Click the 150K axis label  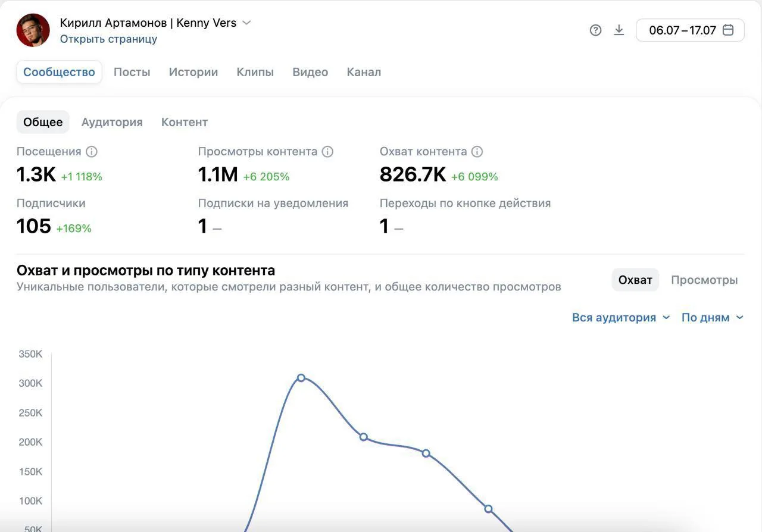tap(31, 472)
